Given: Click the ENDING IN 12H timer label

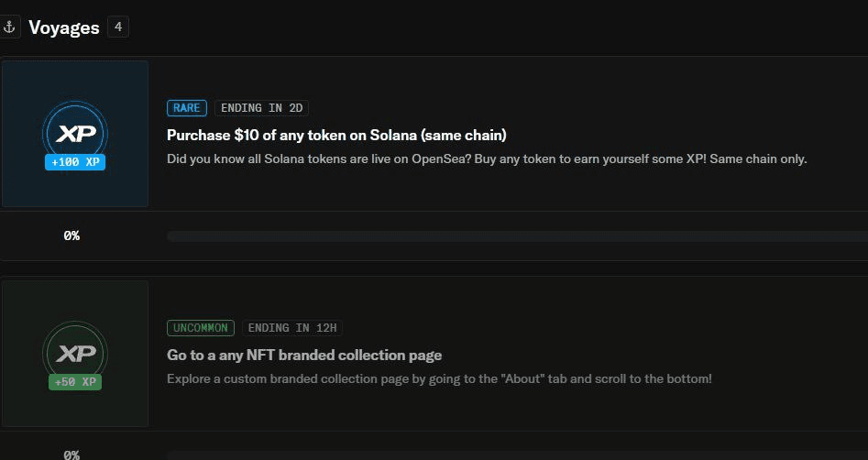Looking at the screenshot, I should 292,328.
